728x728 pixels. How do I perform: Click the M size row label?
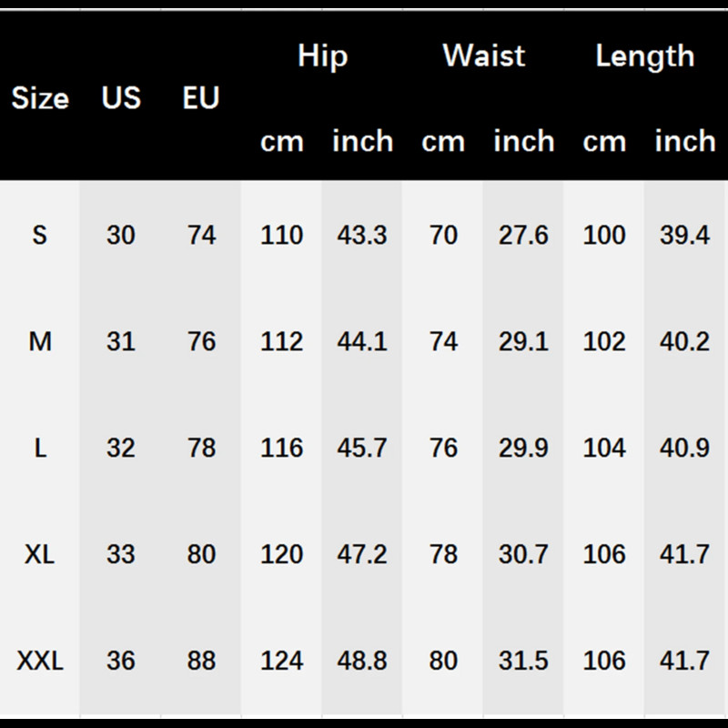point(40,342)
